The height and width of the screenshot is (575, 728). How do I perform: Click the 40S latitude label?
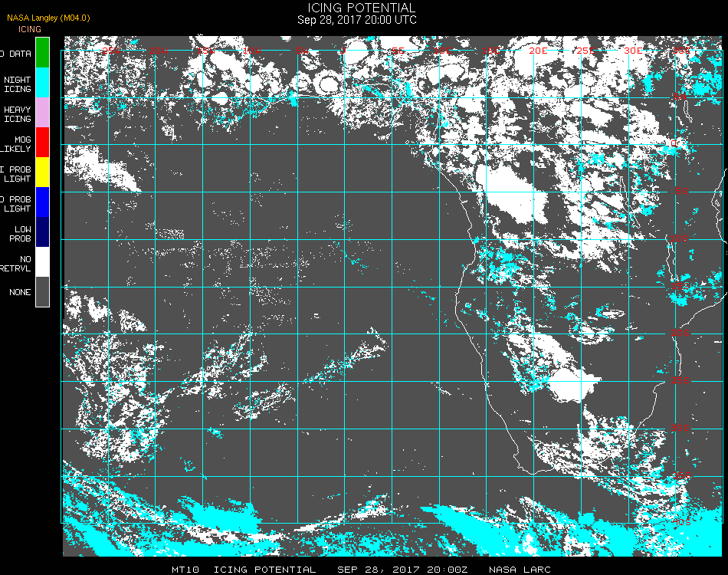point(682,523)
